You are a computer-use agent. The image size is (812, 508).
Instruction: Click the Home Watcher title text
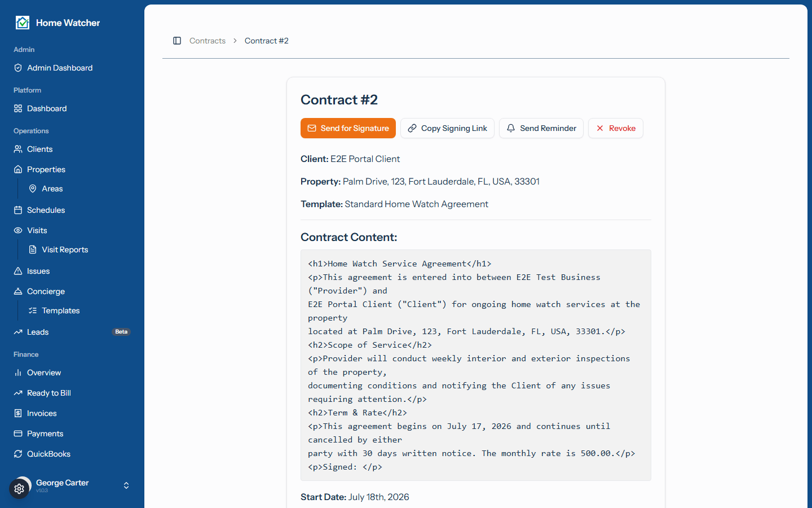[68, 23]
